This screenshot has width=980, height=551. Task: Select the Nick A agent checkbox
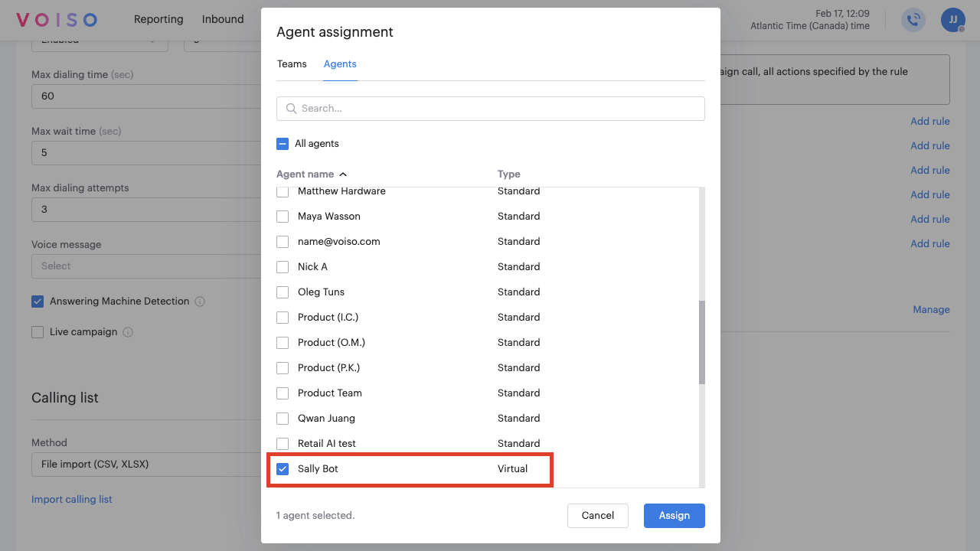282,266
